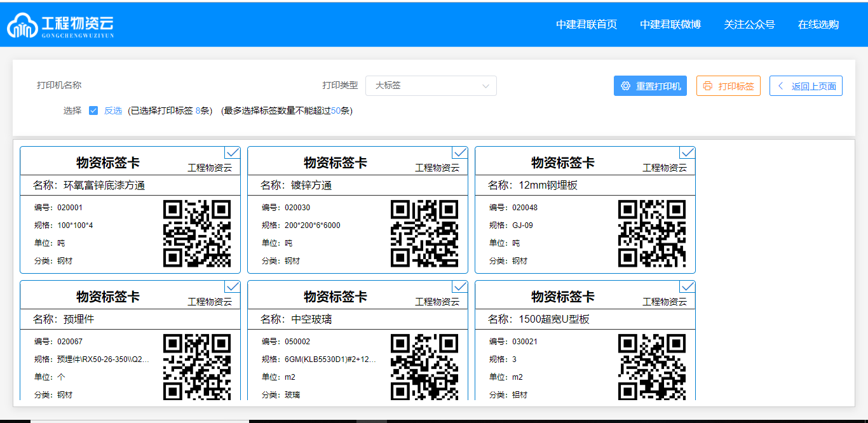Image resolution: width=868 pixels, height=423 pixels.
Task: Open 关注公众号 nav item
Action: pos(749,24)
